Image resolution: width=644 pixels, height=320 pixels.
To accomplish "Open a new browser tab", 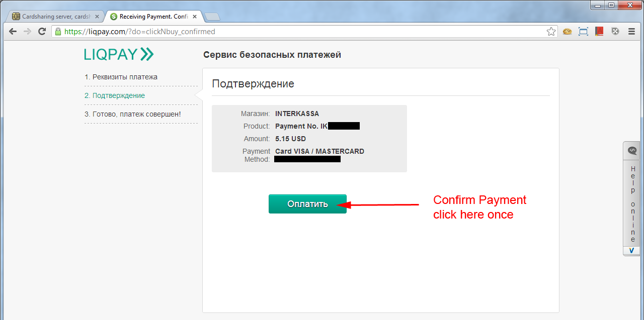I will [212, 17].
